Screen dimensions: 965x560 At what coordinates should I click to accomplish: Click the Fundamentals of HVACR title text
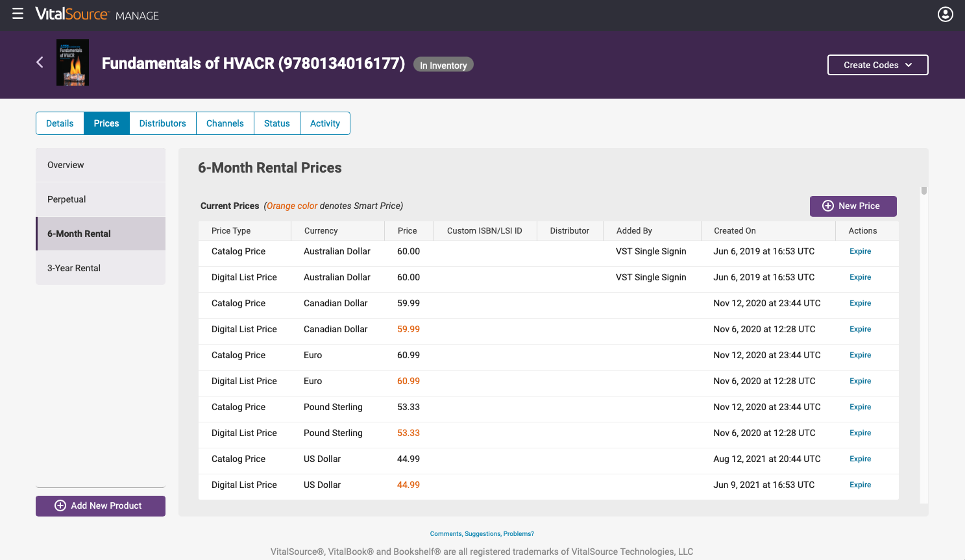253,63
